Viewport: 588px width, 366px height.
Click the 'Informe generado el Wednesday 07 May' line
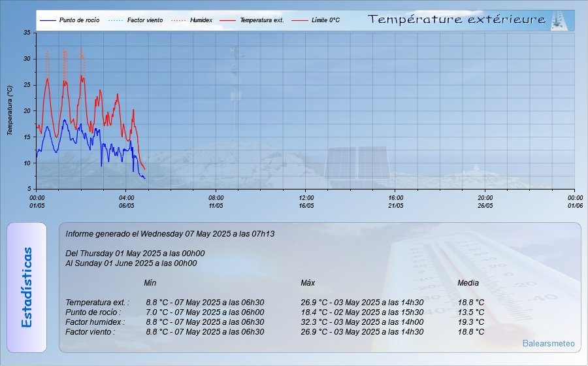click(170, 234)
